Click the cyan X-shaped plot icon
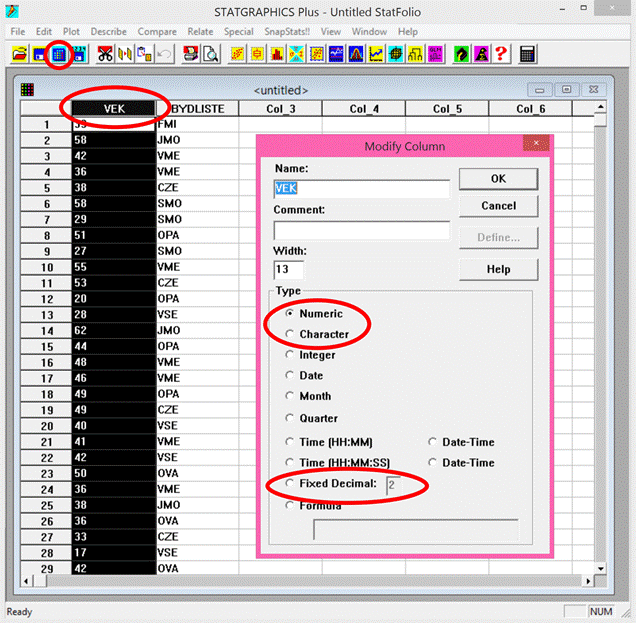 coord(297,54)
